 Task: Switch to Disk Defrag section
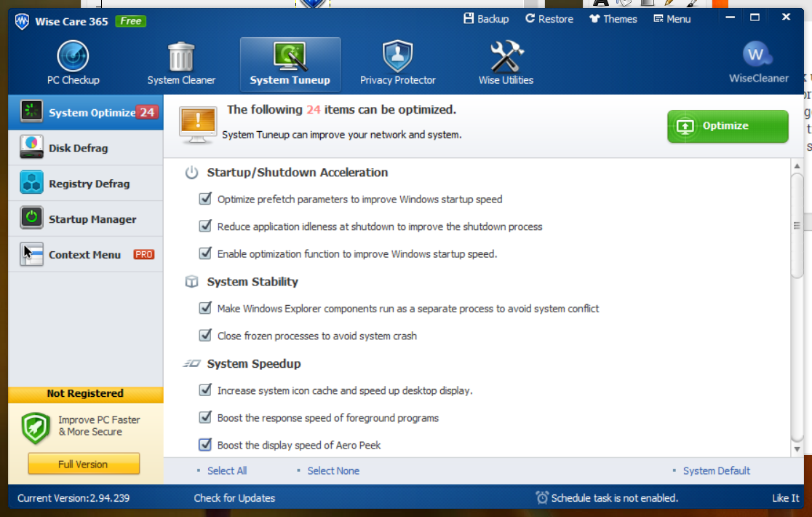[x=86, y=148]
